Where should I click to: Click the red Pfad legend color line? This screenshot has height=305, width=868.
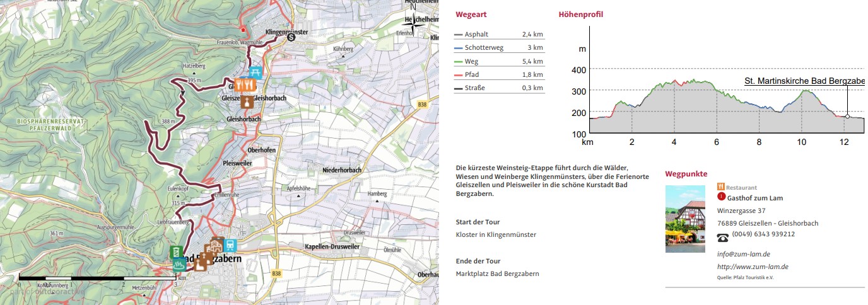pos(459,75)
